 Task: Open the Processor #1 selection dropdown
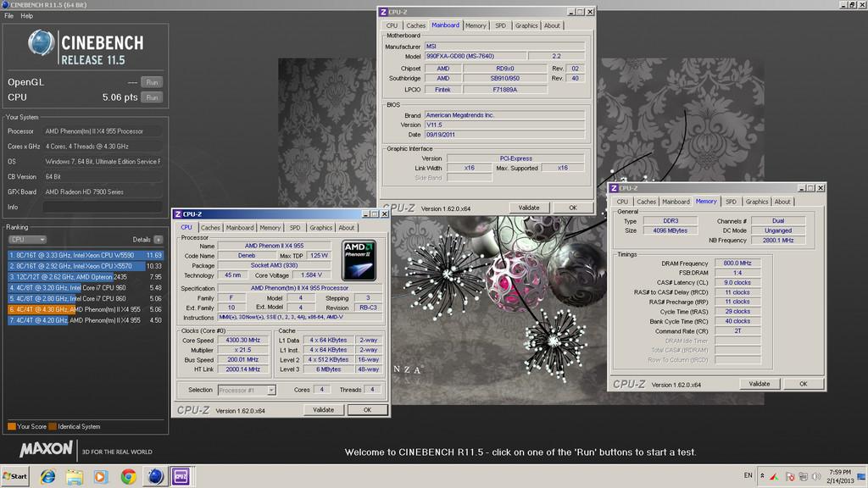click(247, 390)
